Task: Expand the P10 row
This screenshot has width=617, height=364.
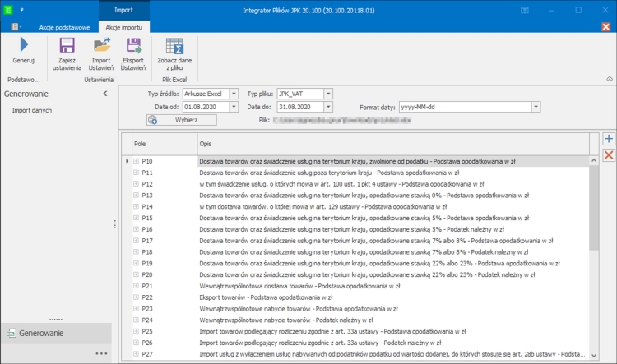Action: (137, 162)
